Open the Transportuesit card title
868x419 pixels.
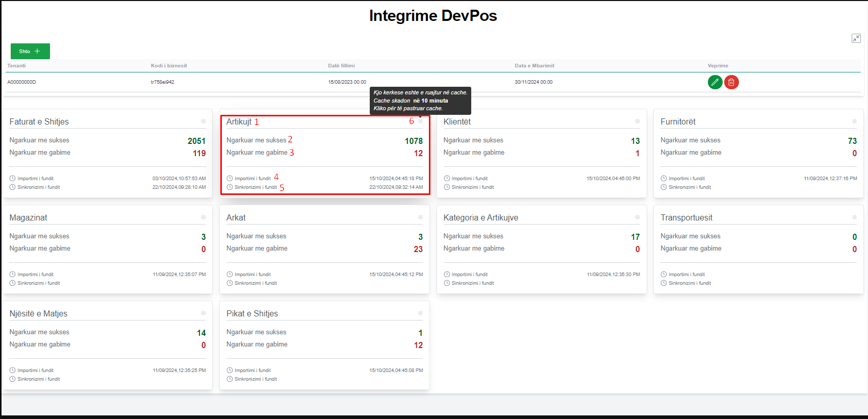[686, 218]
